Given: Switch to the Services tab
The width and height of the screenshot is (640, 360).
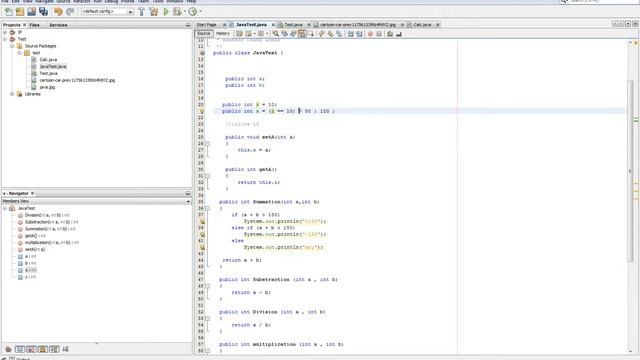Looking at the screenshot, I should pyautogui.click(x=58, y=25).
